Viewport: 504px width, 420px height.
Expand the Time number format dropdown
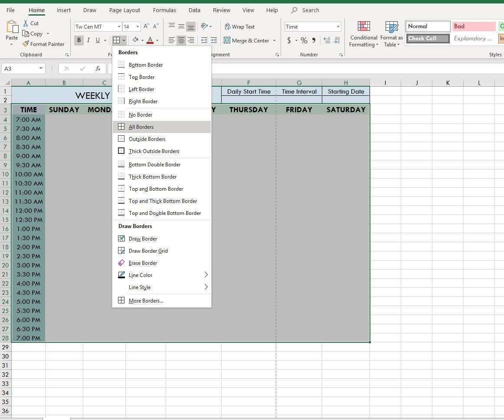click(338, 27)
